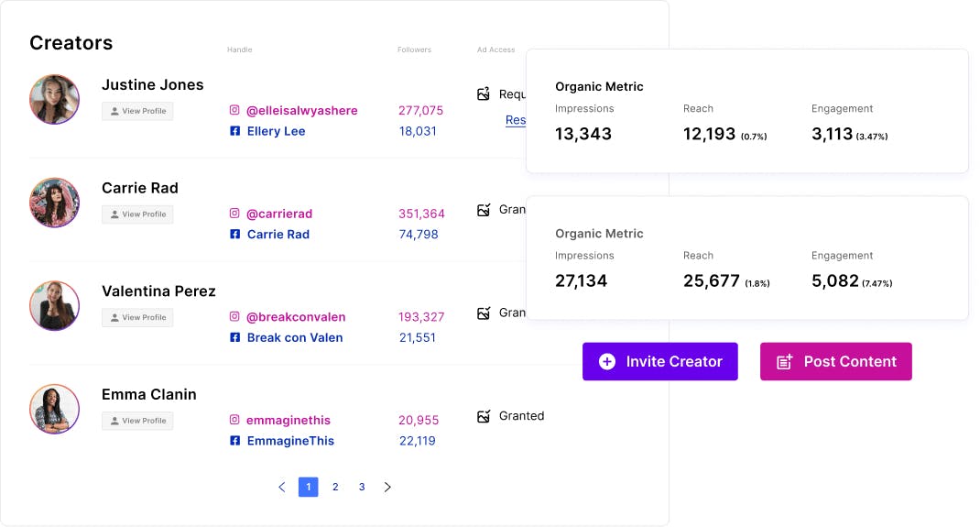The width and height of the screenshot is (980, 527).
Task: Click Instagram icon beside @elleisalwyashere
Action: (x=234, y=111)
